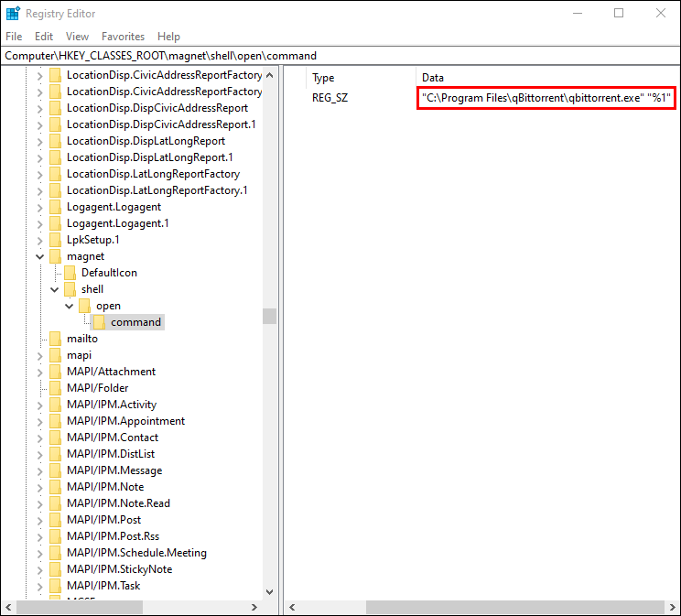The width and height of the screenshot is (681, 616).
Task: Click the MAPI/IPM.Note folder icon
Action: coord(55,487)
